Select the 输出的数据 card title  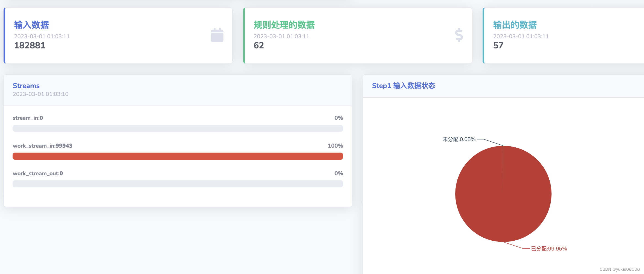pos(515,25)
